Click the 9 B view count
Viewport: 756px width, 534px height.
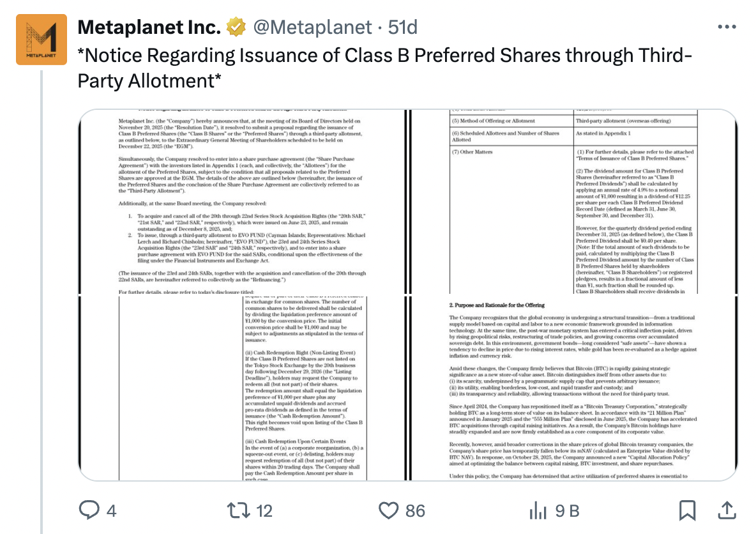pos(567,511)
